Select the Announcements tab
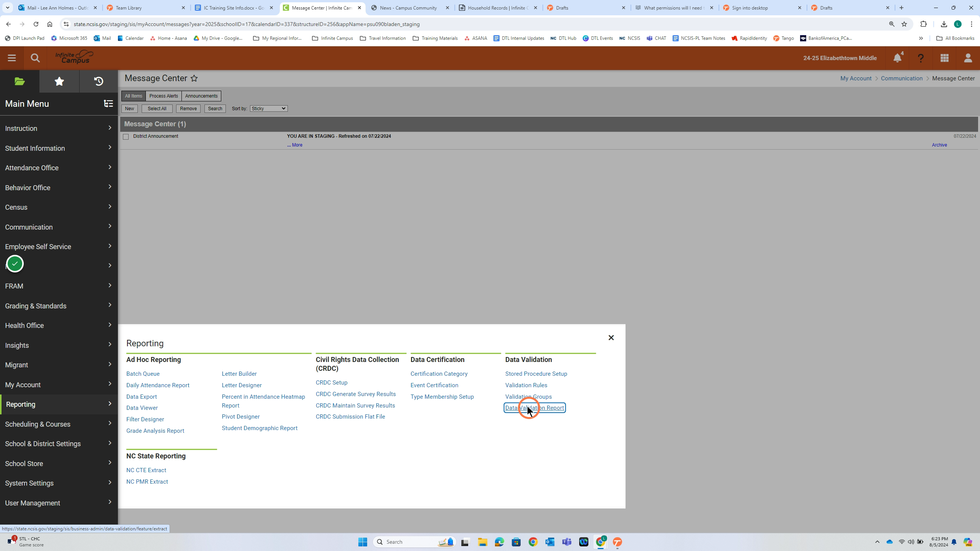The height and width of the screenshot is (551, 980). pyautogui.click(x=201, y=96)
